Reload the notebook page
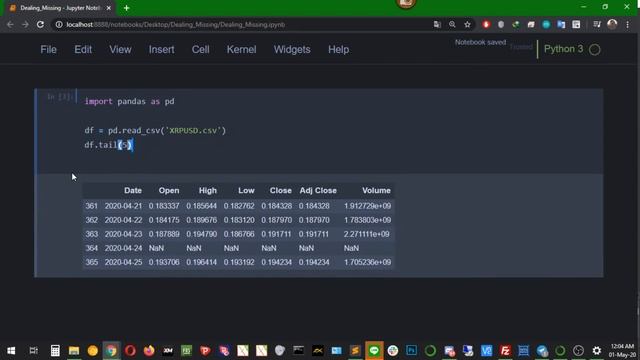Image resolution: width=640 pixels, height=360 pixels. coord(40,24)
